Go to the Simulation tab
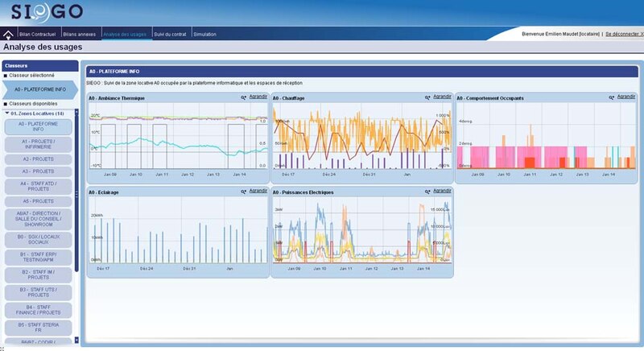The width and height of the screenshot is (644, 351). (x=205, y=35)
